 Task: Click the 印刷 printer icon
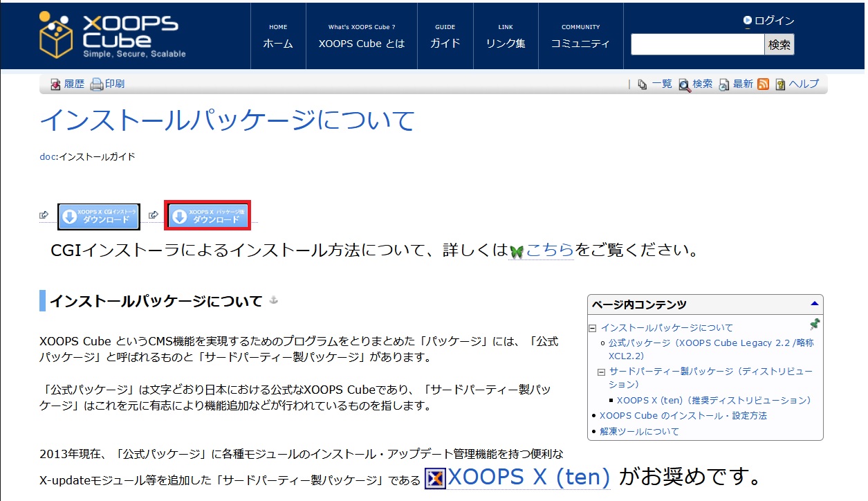(x=97, y=84)
